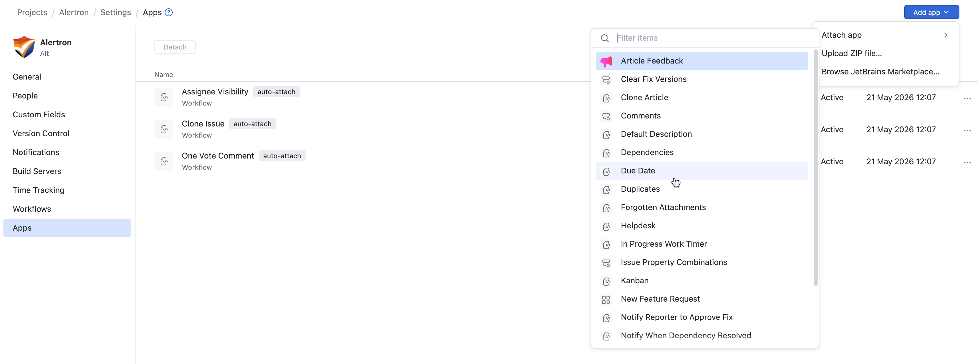Click the Alertron project shield logo
Screen dimensions: 980x364
pyautogui.click(x=24, y=47)
